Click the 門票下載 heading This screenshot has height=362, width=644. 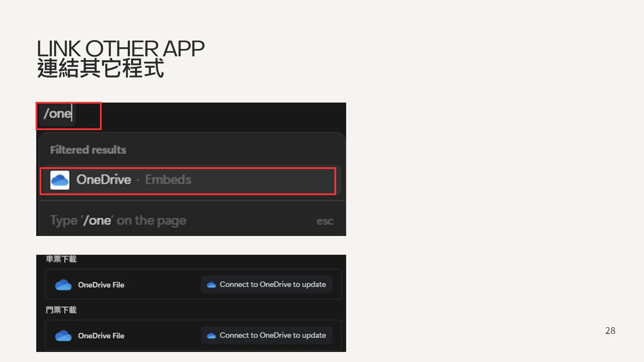[x=61, y=310]
